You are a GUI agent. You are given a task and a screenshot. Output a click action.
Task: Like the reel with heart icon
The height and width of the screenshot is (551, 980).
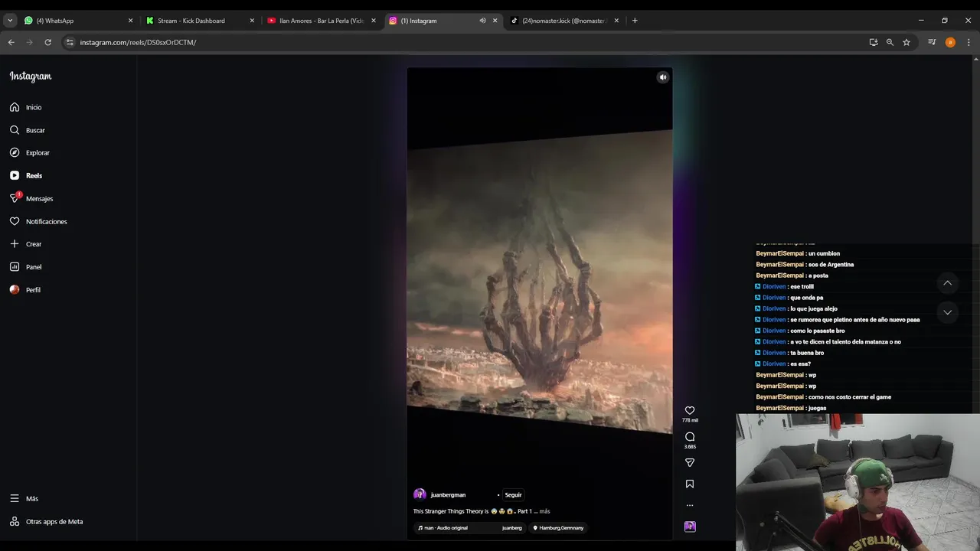point(690,411)
